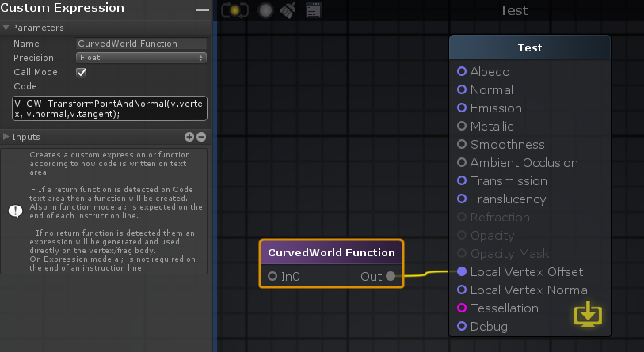
Task: Click the Smoothness input port
Action: (462, 144)
